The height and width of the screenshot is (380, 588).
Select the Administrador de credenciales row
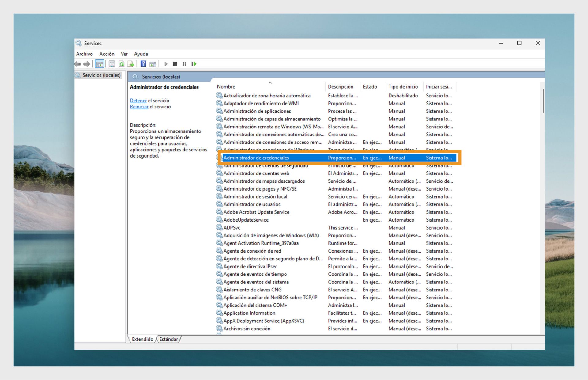click(339, 158)
